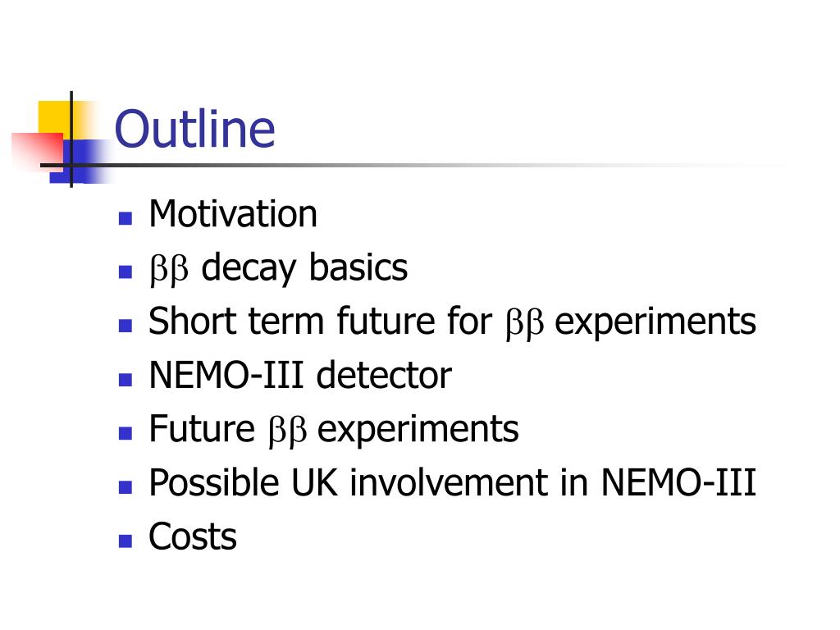Click the red gradient square near title
Viewport: 840px width, 630px height.
click(x=38, y=152)
